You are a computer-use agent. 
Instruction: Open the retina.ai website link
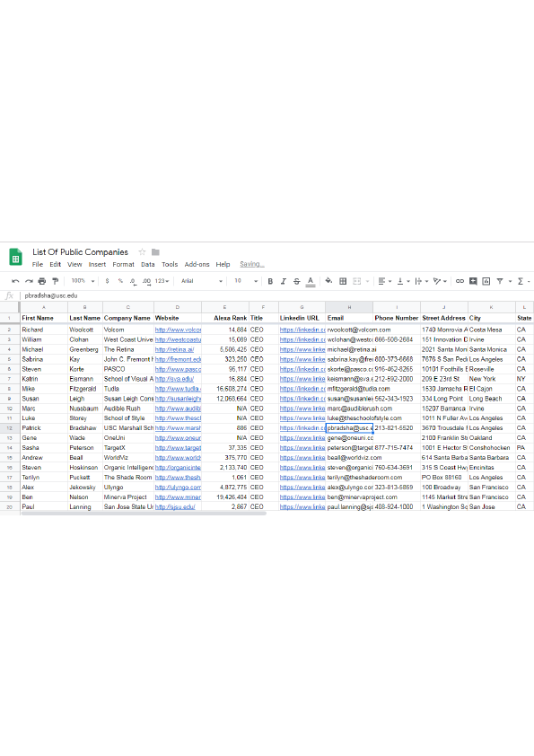(174, 349)
